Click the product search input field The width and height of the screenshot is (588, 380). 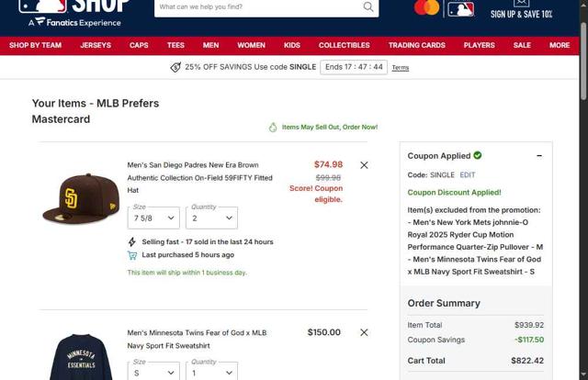tap(259, 6)
